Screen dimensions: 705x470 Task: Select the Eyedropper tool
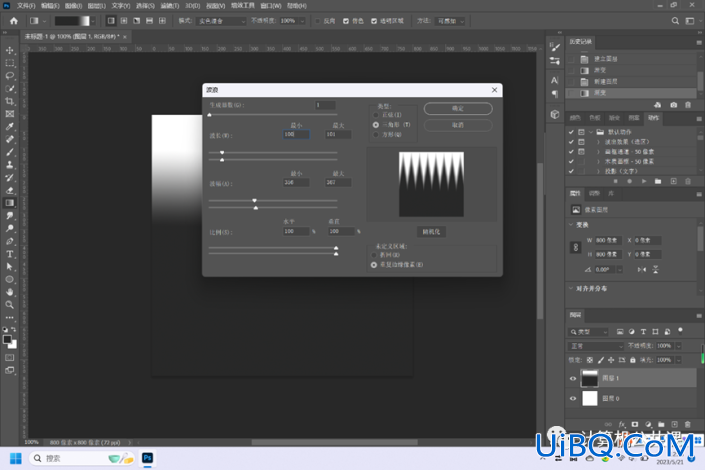pyautogui.click(x=9, y=126)
